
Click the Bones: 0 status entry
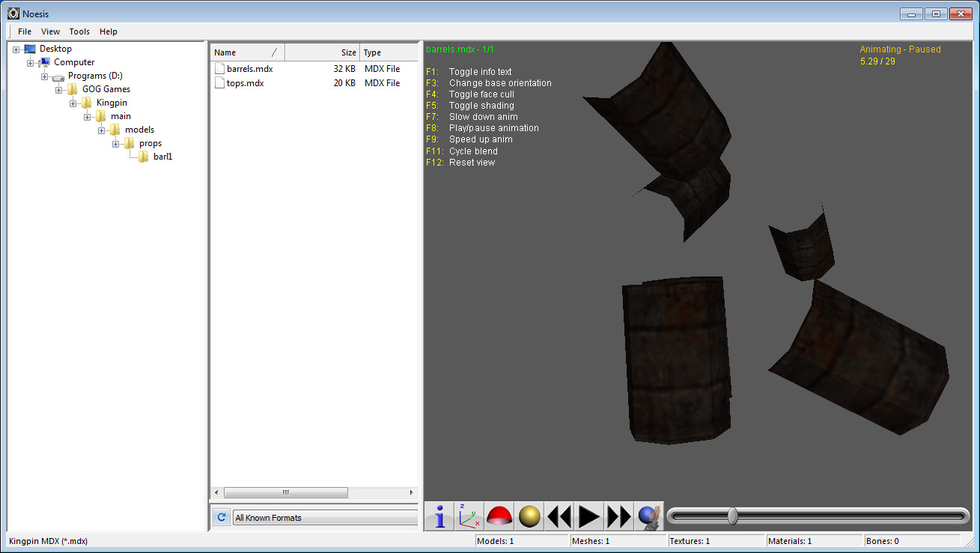pyautogui.click(x=882, y=541)
